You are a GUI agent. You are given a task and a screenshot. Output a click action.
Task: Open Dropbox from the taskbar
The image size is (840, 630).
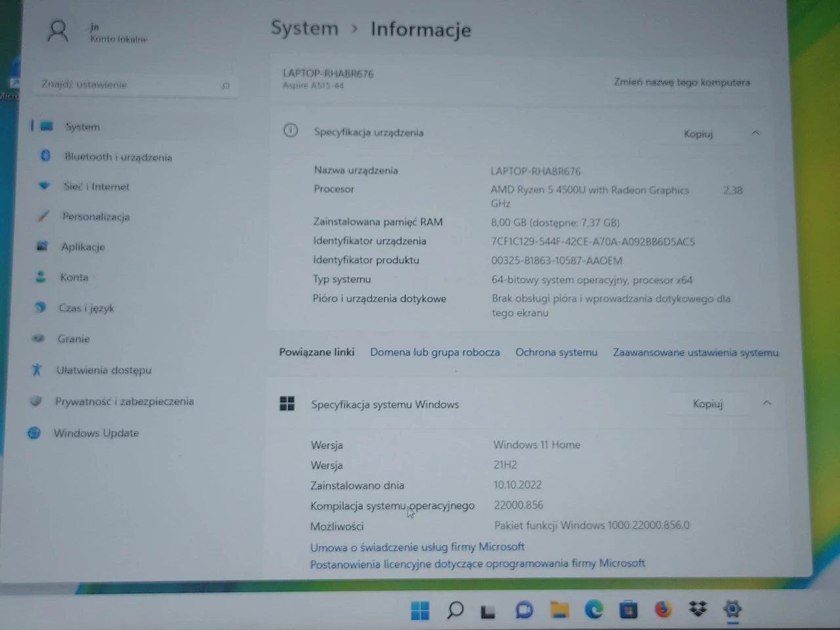click(x=698, y=610)
